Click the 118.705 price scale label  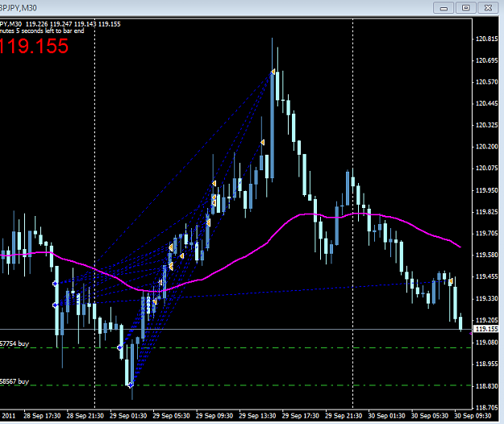coord(486,408)
